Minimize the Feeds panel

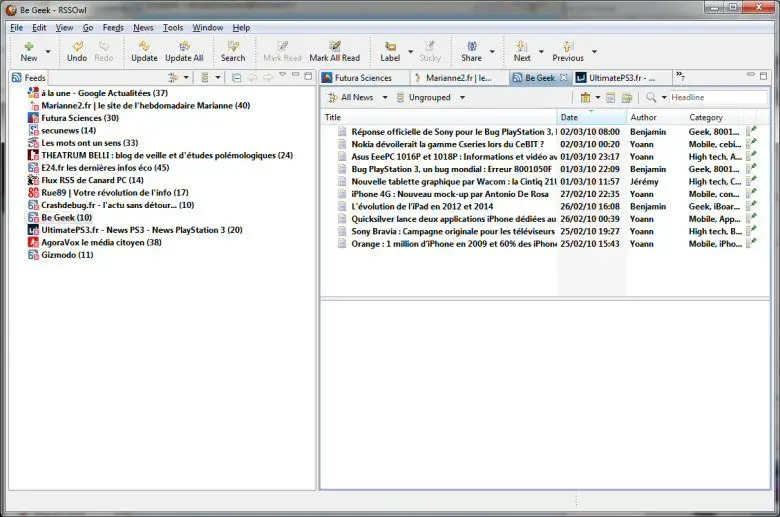[x=295, y=75]
